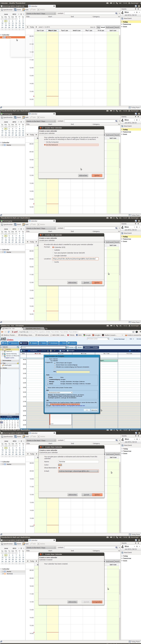Collapse the Tags section in Zimbra
Image resolution: width=141 pixels, height=644 pixels.
(1, 363)
